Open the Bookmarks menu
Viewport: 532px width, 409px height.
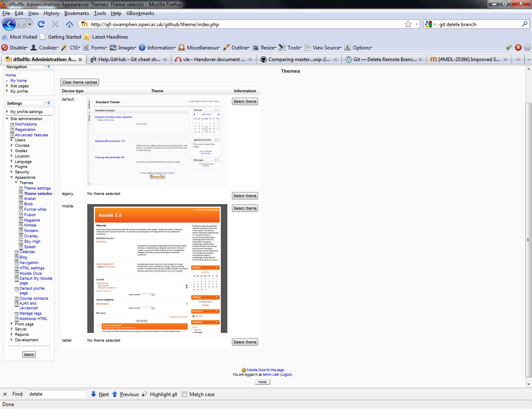[x=76, y=13]
